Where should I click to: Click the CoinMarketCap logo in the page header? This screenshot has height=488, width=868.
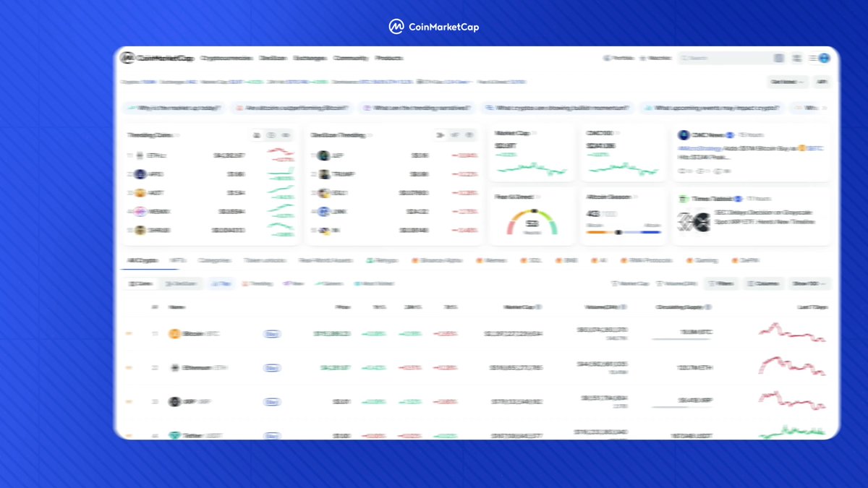157,59
